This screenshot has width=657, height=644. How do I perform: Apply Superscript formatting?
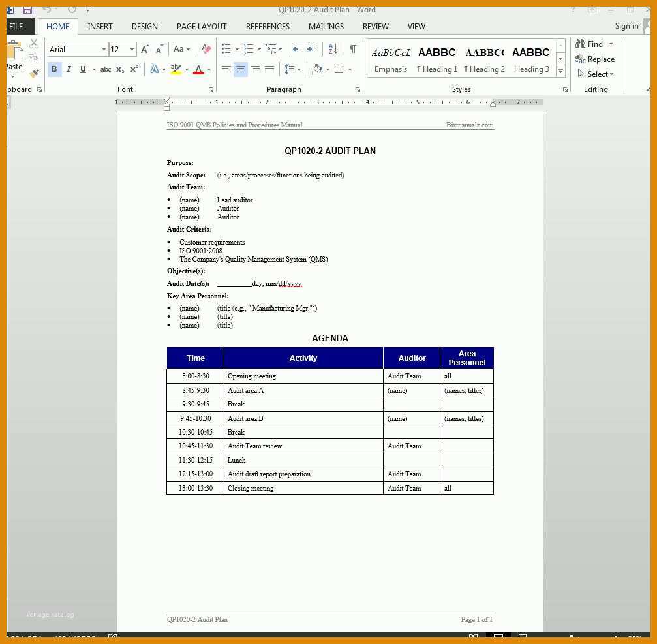click(x=134, y=69)
